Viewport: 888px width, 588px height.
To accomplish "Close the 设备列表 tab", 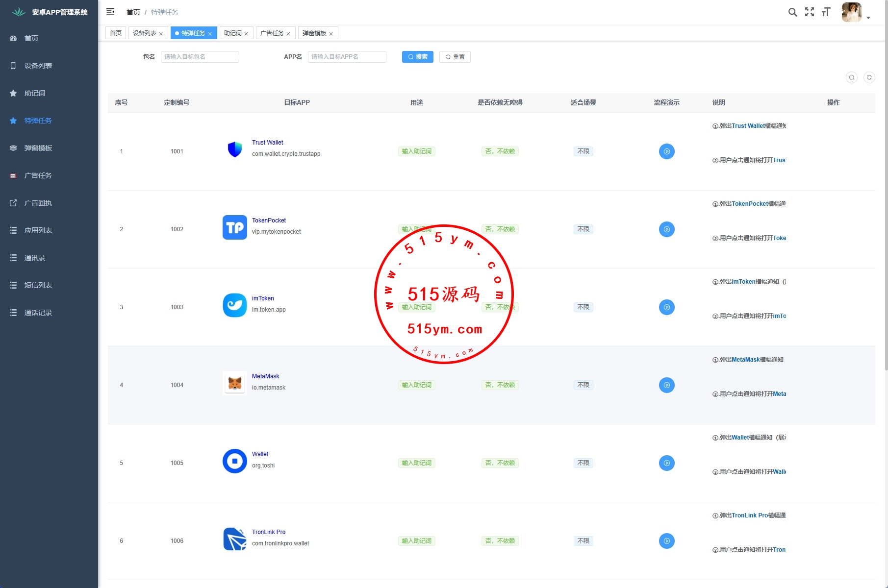I will coord(161,34).
